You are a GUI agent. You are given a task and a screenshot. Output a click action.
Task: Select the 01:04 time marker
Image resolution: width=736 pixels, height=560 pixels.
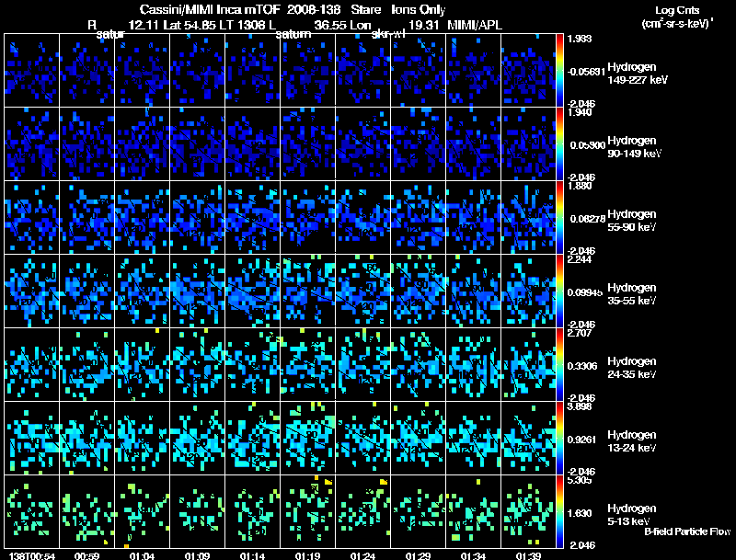pyautogui.click(x=142, y=555)
